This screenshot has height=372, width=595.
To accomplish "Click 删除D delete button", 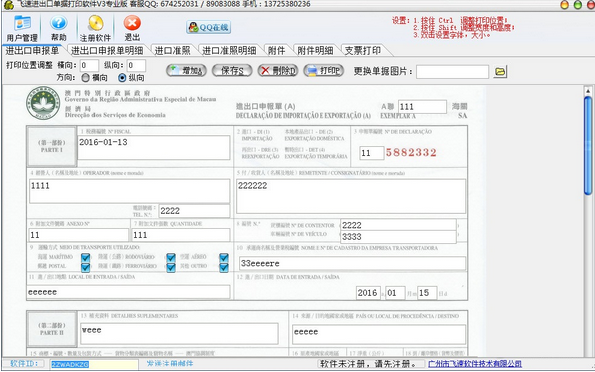I will (x=278, y=71).
